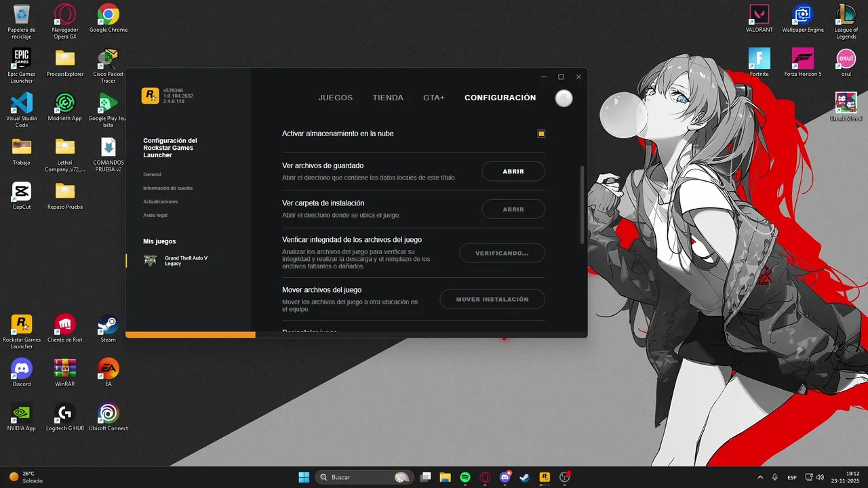Click the Rockstar logo in launcher header
Viewport: 868px width, 488px height.
click(150, 96)
